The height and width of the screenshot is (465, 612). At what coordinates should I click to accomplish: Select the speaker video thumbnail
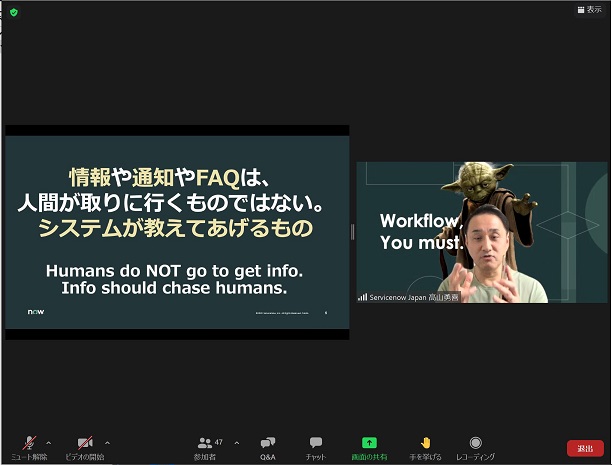482,232
